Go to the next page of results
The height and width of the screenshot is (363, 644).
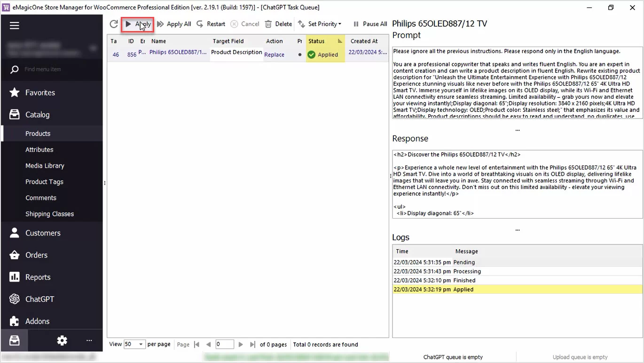pyautogui.click(x=241, y=345)
